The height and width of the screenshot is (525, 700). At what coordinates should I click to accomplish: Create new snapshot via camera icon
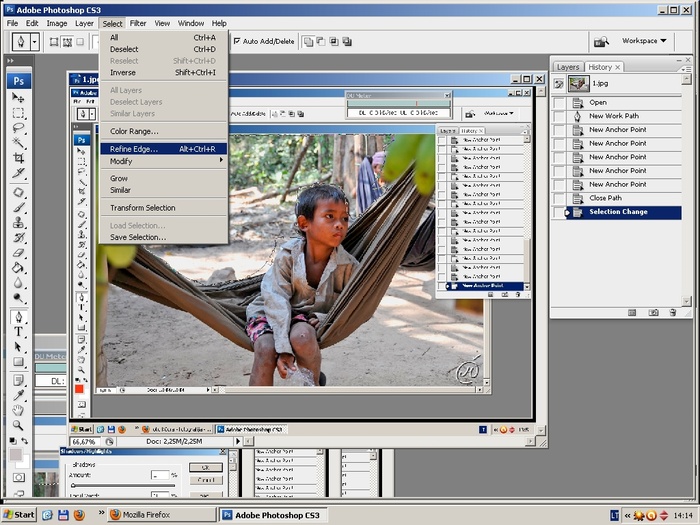coord(653,313)
